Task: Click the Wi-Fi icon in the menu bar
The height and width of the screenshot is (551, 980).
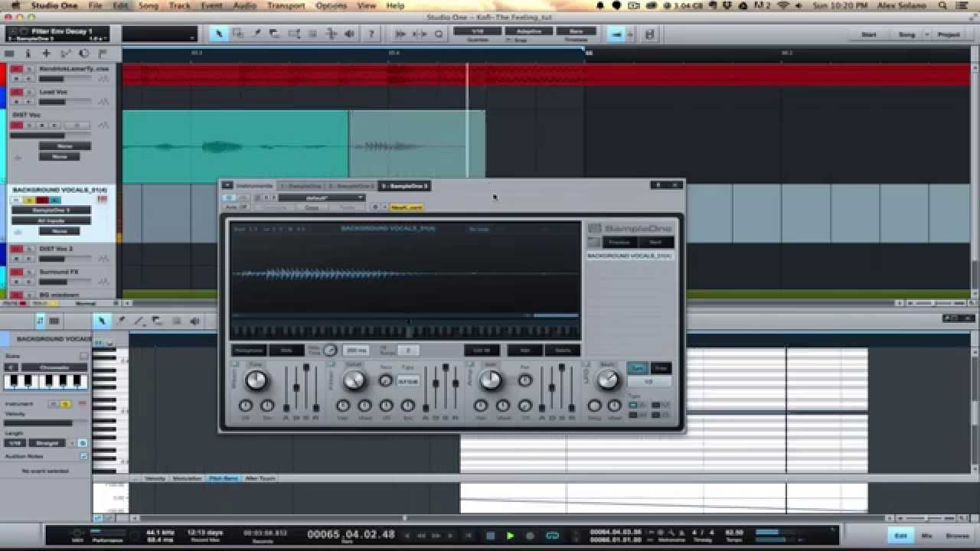Action: (x=782, y=5)
